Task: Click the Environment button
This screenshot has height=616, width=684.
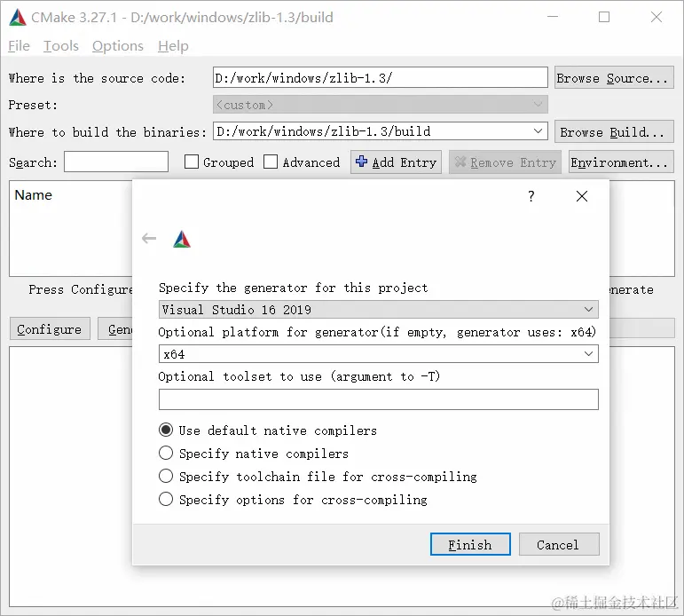Action: pyautogui.click(x=621, y=162)
